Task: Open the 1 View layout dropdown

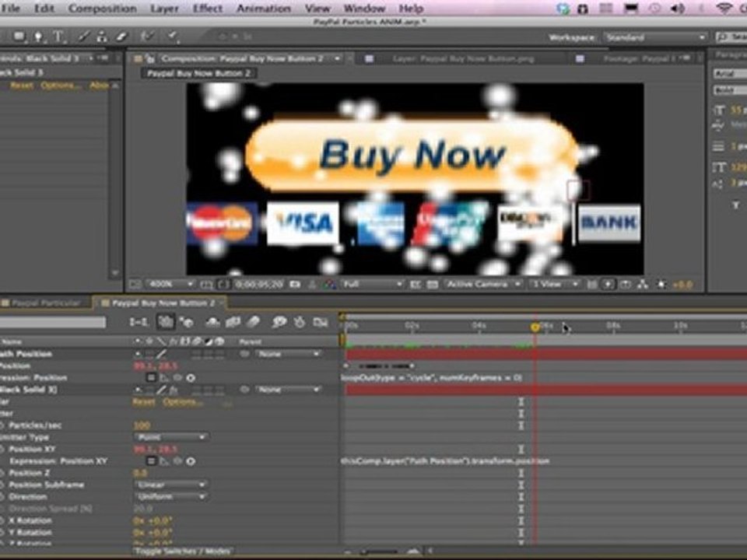Action: click(x=553, y=285)
